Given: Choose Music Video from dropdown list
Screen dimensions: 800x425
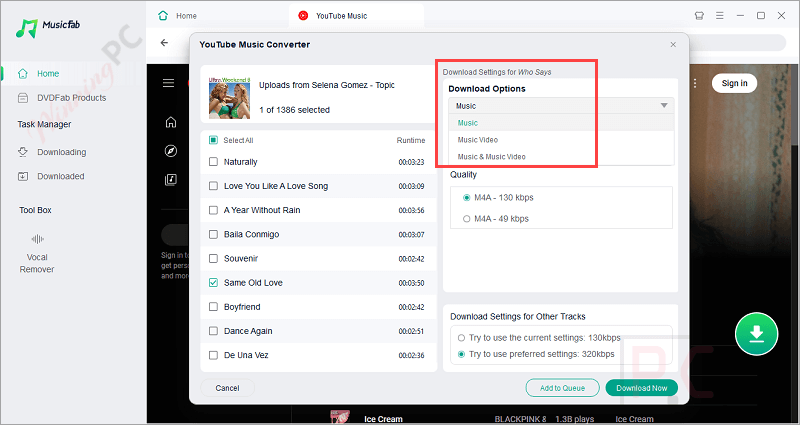Looking at the screenshot, I should (561, 140).
